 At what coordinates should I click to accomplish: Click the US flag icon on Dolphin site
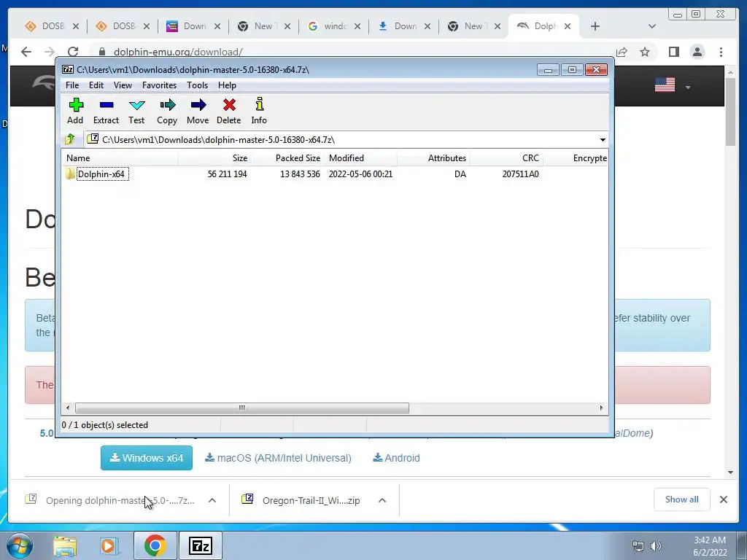coord(665,85)
